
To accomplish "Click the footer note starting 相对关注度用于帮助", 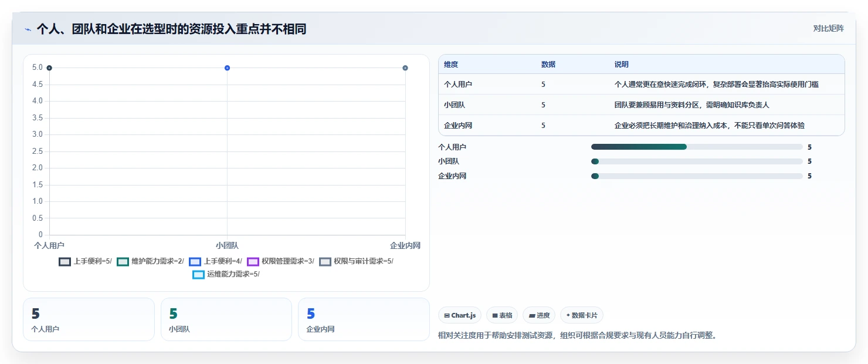I will [x=578, y=336].
